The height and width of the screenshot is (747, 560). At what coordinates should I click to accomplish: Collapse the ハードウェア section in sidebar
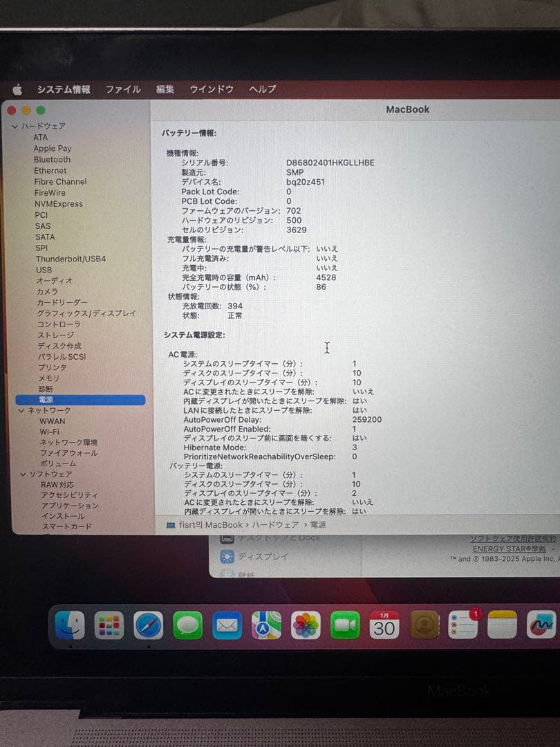pyautogui.click(x=15, y=126)
